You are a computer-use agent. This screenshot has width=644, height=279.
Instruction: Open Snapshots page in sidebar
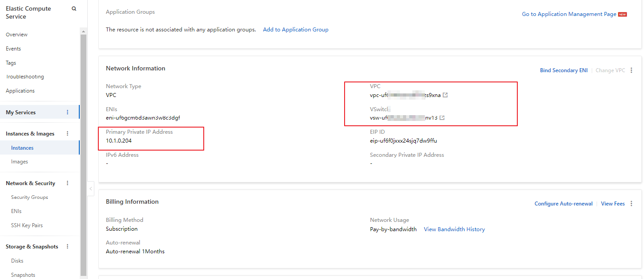(x=23, y=275)
